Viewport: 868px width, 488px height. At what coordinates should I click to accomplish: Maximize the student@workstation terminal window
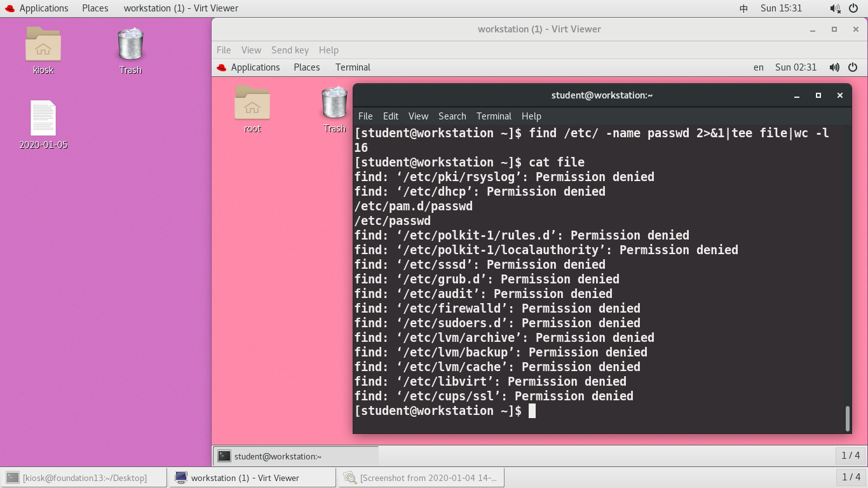[x=818, y=95]
